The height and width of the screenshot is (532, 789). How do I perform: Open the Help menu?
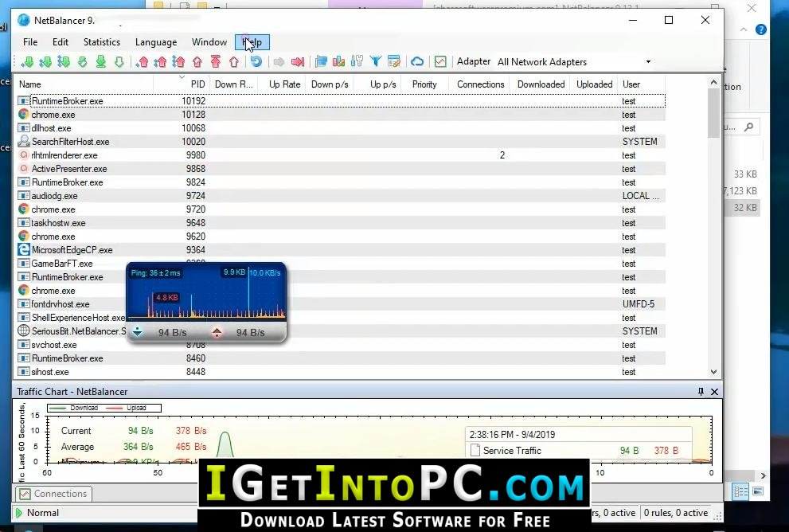pos(252,42)
